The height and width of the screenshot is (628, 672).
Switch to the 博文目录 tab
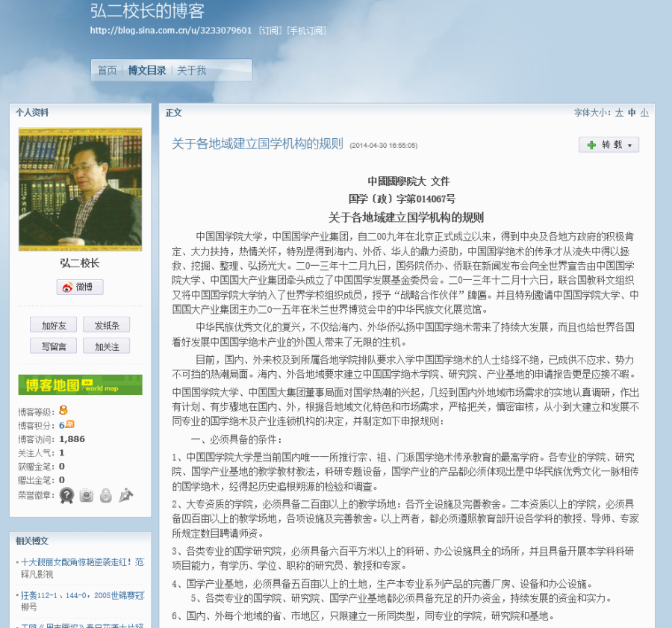pos(146,70)
